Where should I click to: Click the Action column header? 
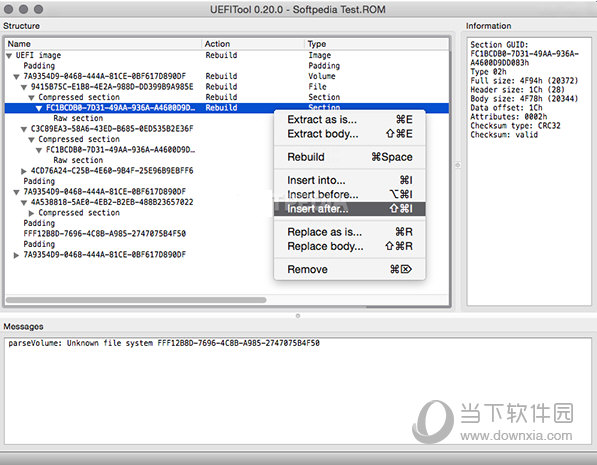[x=253, y=44]
